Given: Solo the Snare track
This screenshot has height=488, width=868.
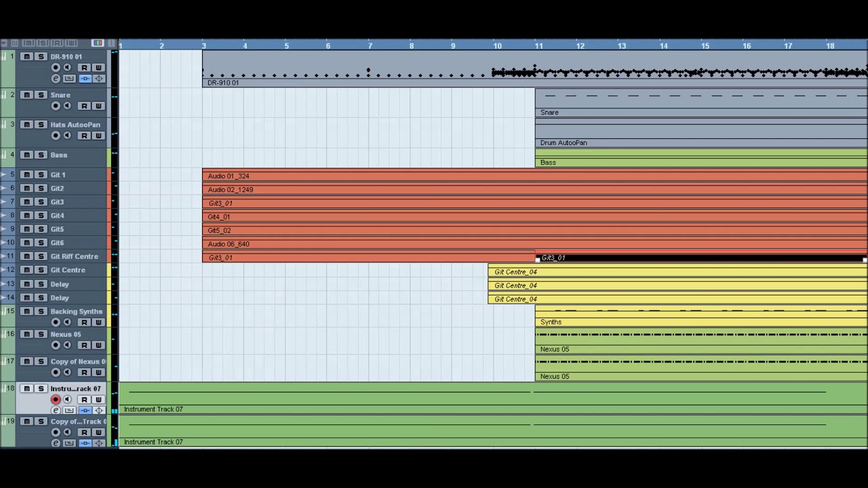Looking at the screenshot, I should [41, 95].
